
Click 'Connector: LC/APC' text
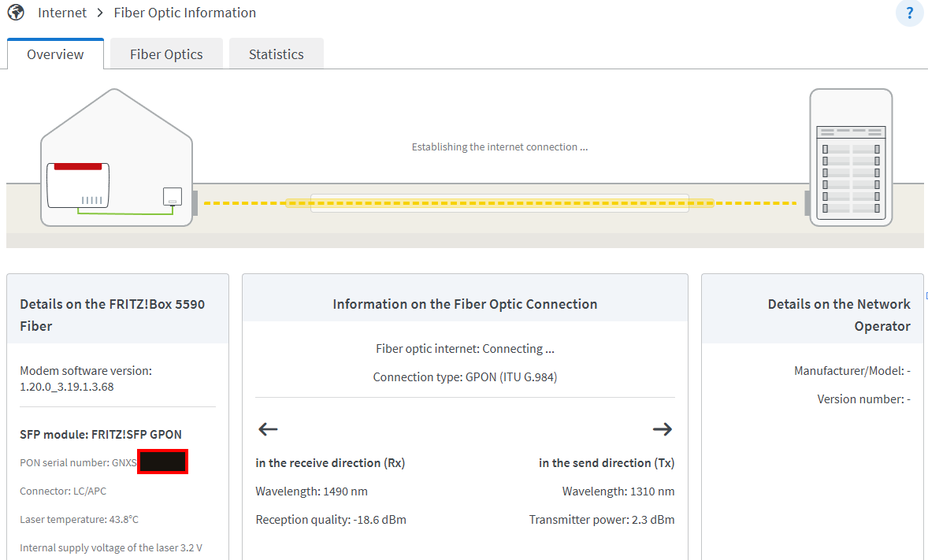coord(63,491)
